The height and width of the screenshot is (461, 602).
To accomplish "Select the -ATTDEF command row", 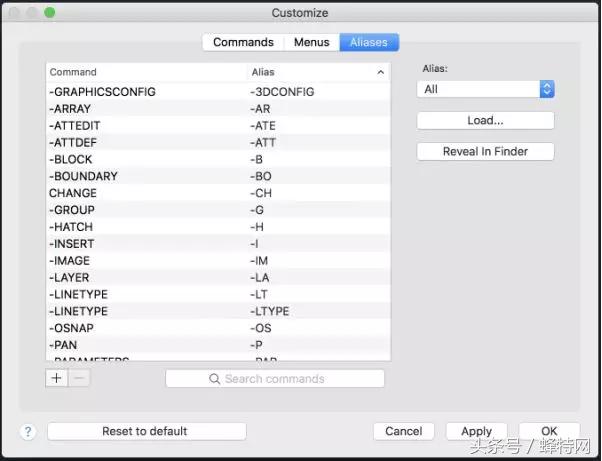I will tap(218, 142).
